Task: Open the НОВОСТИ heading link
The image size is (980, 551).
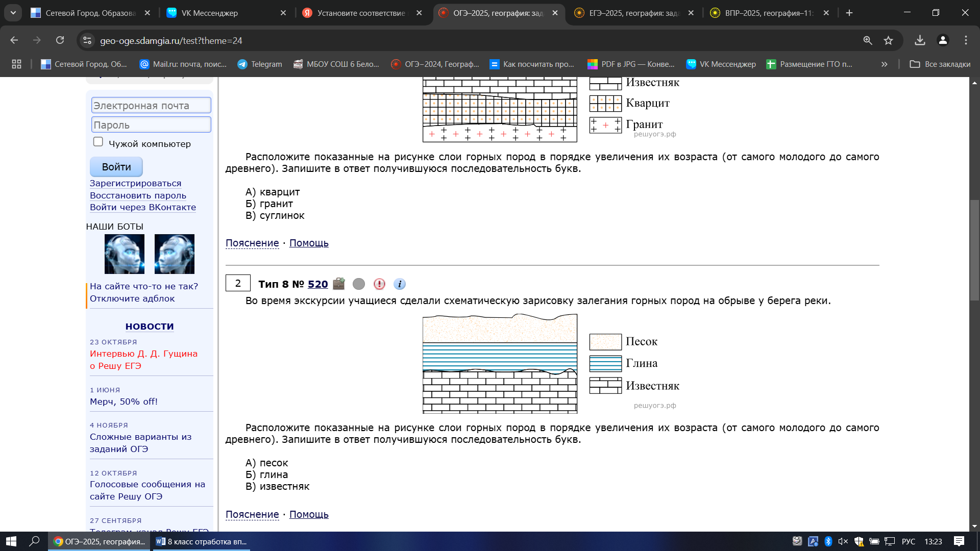Action: tap(150, 327)
